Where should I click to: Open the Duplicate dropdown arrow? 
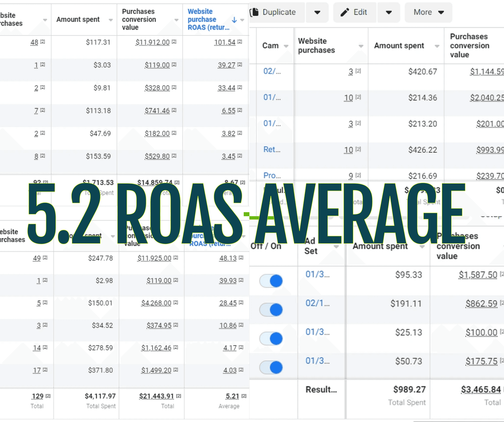317,12
